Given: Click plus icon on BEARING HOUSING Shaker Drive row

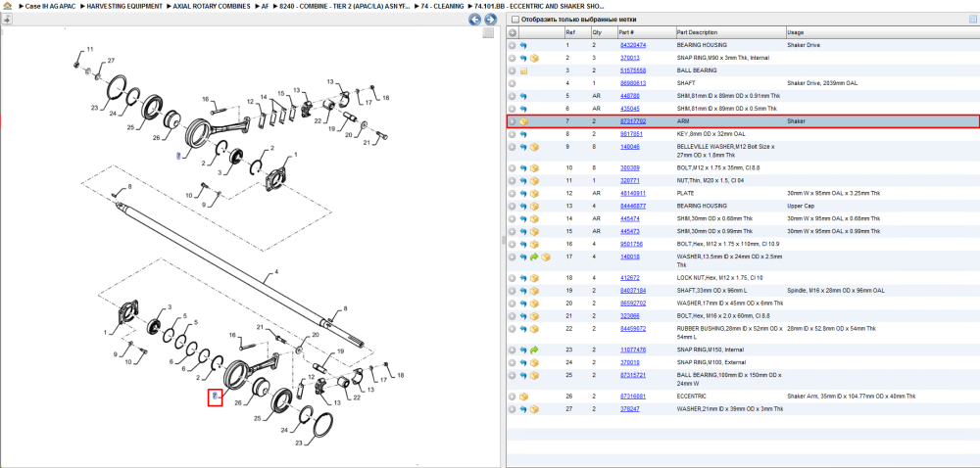Looking at the screenshot, I should (x=512, y=46).
